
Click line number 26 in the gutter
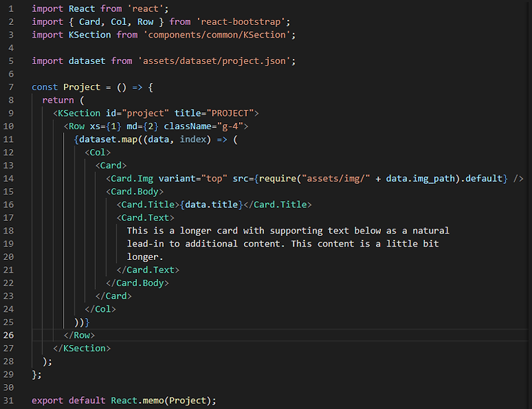[9, 335]
